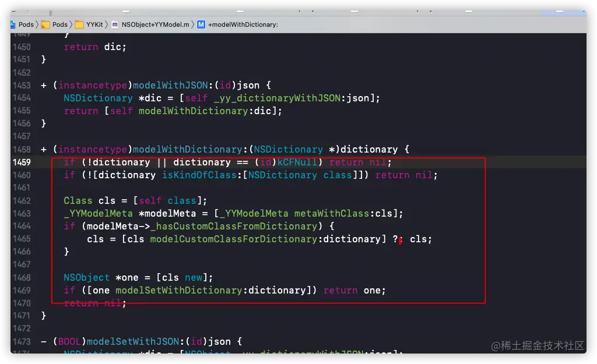Click 'modelSetWithJSON:' on line 1473
Viewport: 597px width, 364px height.
135,341
